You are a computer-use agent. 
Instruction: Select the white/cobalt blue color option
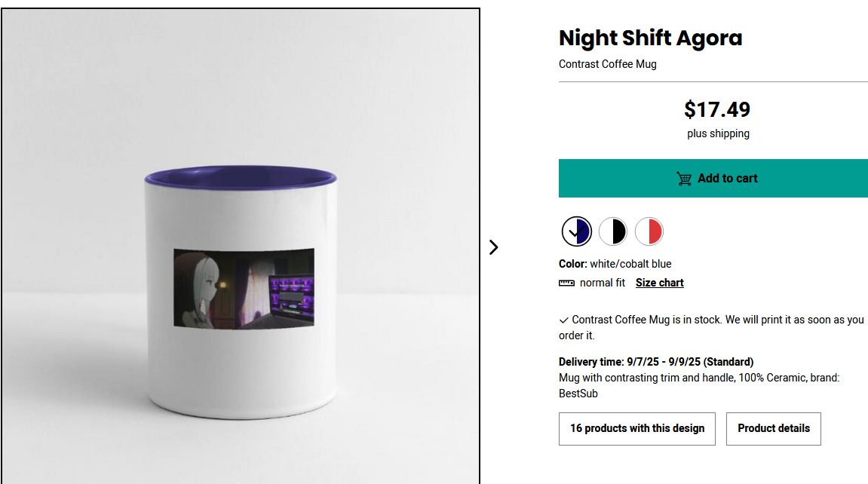[x=576, y=231]
